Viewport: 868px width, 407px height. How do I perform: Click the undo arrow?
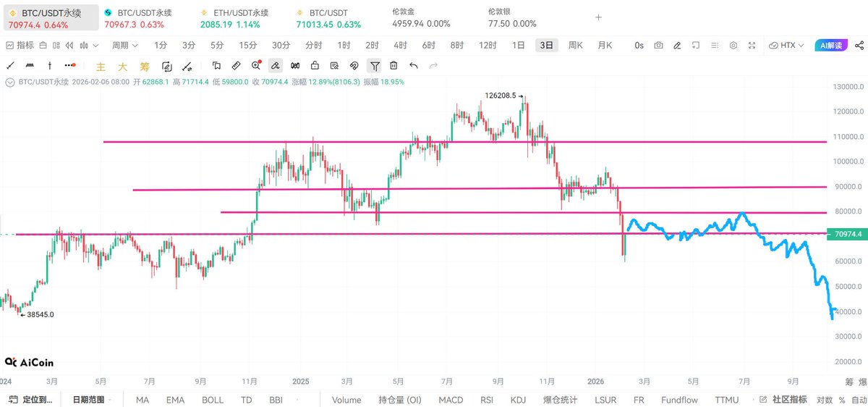[414, 66]
